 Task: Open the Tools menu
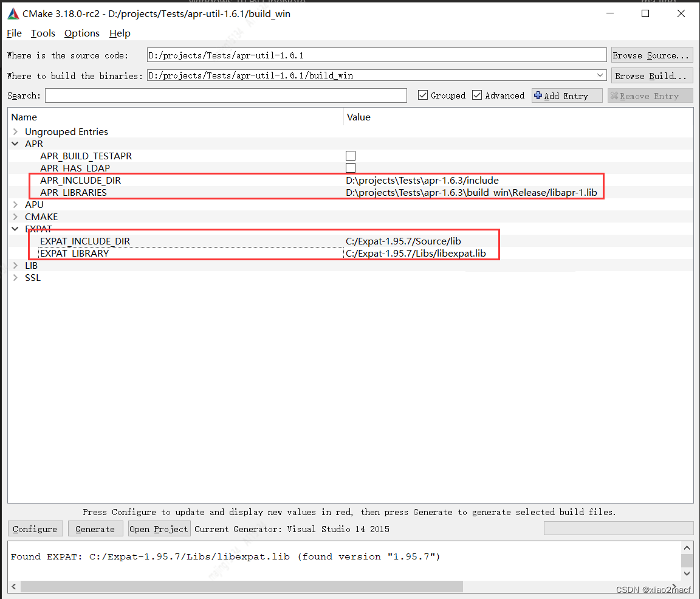point(43,33)
